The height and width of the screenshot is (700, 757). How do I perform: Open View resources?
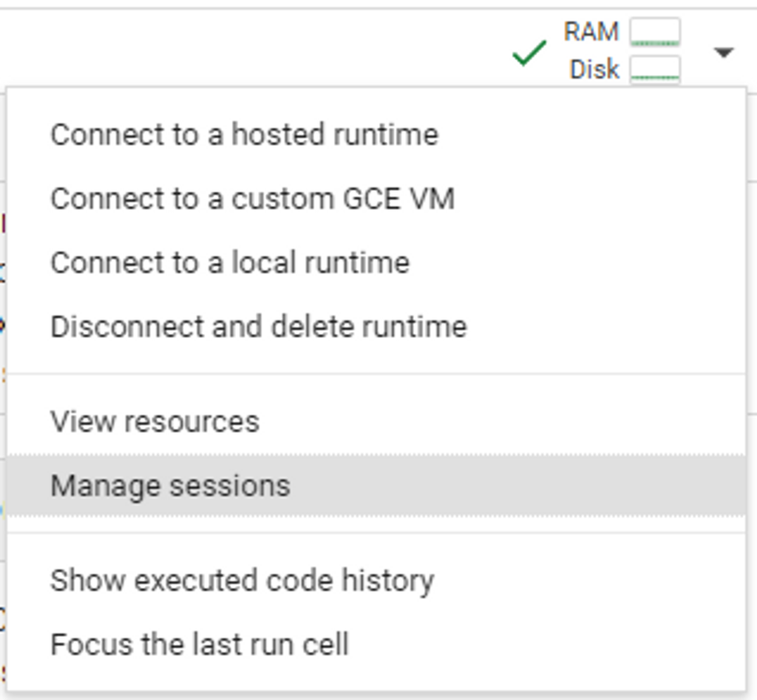376,421
